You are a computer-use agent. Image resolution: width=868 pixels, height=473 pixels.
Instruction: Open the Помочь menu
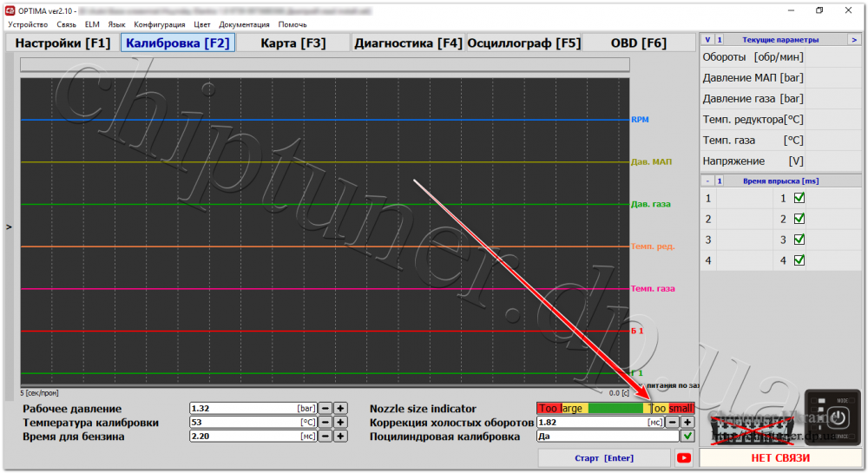coord(293,24)
